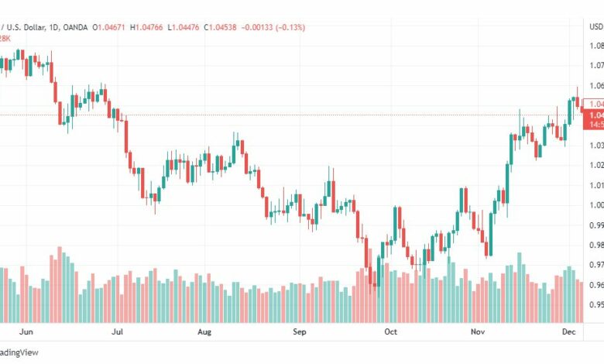The image size is (604, 364).
Task: Open the TradingView logo link
Action: [19, 352]
